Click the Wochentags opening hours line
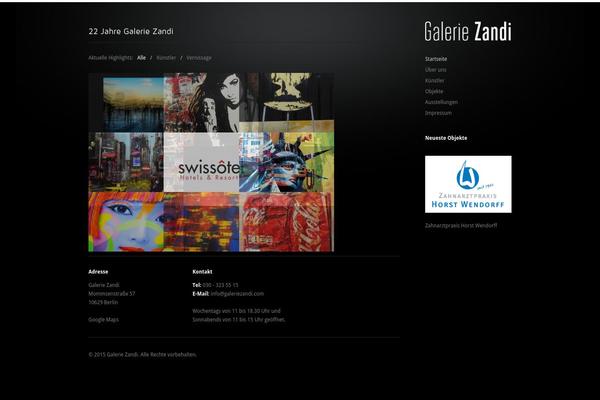Viewport: 600px width, 400px height. point(236,311)
